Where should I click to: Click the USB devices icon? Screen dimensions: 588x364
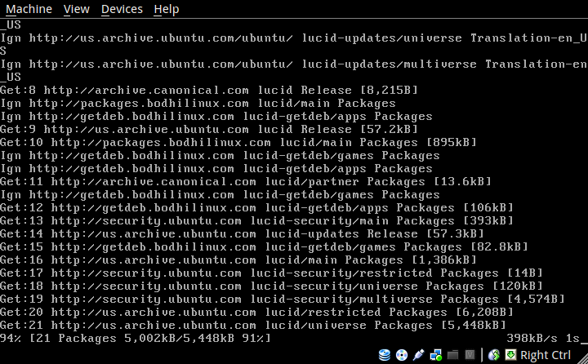pos(418,355)
